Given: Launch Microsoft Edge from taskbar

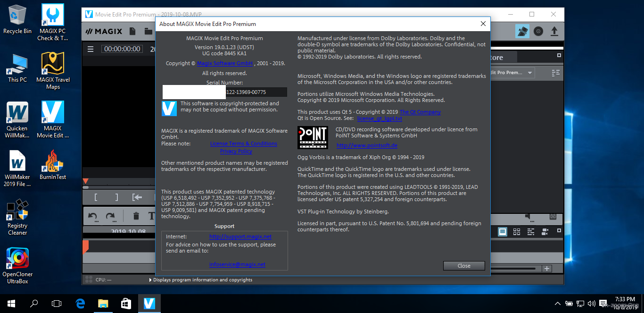Looking at the screenshot, I should pos(80,304).
